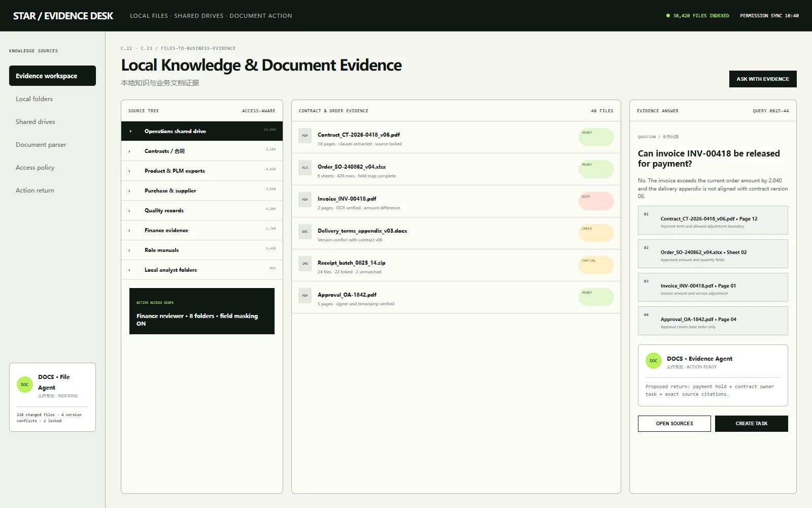Click the 'Version conflict with contract v06' note
The width and height of the screenshot is (812, 508).
[350, 240]
